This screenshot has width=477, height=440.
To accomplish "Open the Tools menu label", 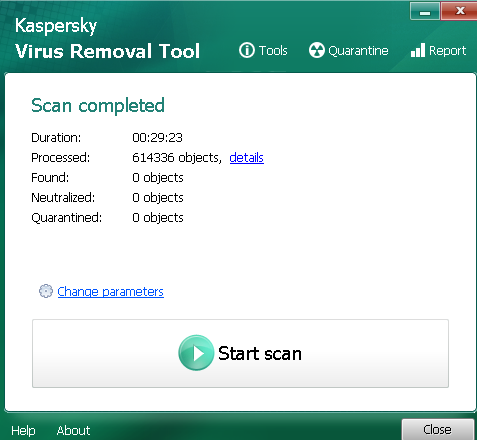I will point(273,51).
